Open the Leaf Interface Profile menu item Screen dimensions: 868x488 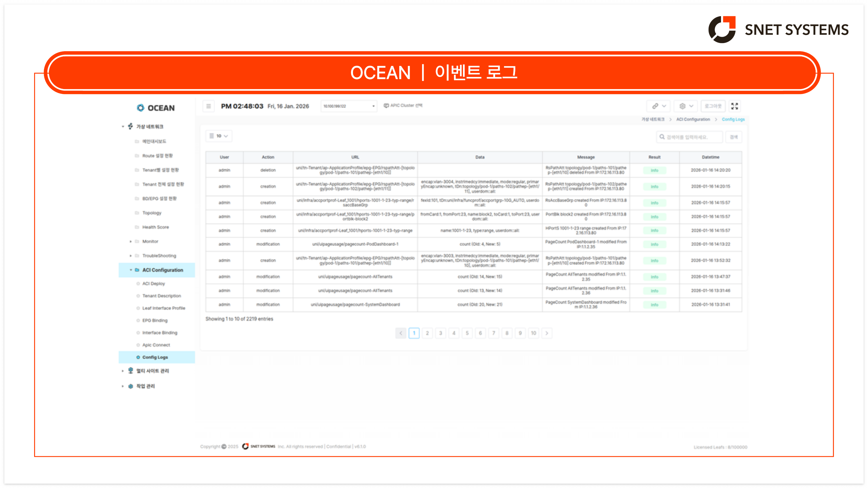(x=163, y=308)
